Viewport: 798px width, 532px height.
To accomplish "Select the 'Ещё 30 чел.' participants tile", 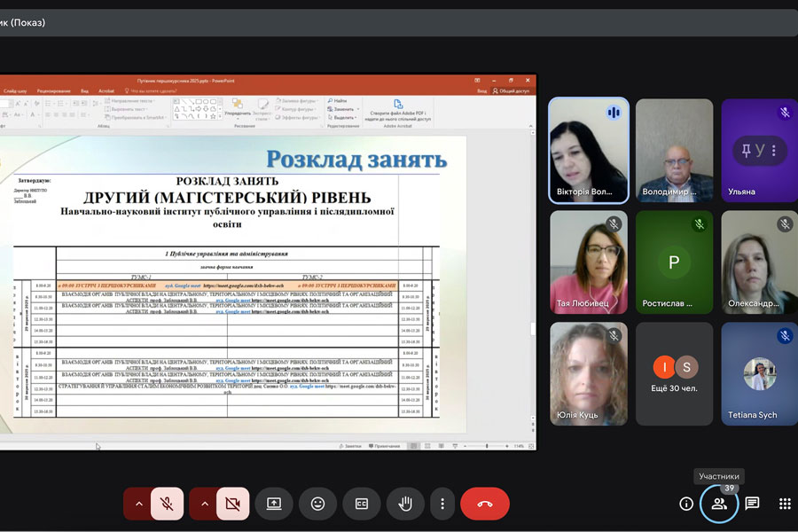I will (674, 373).
